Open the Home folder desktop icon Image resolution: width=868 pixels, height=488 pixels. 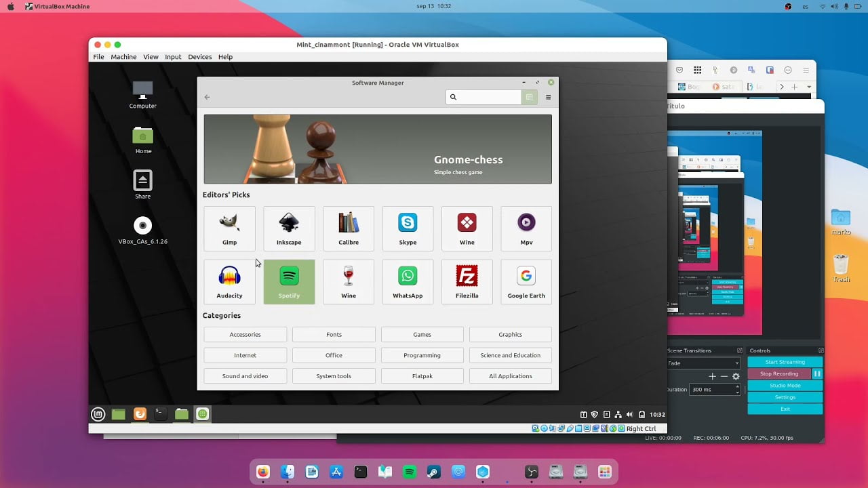(142, 140)
